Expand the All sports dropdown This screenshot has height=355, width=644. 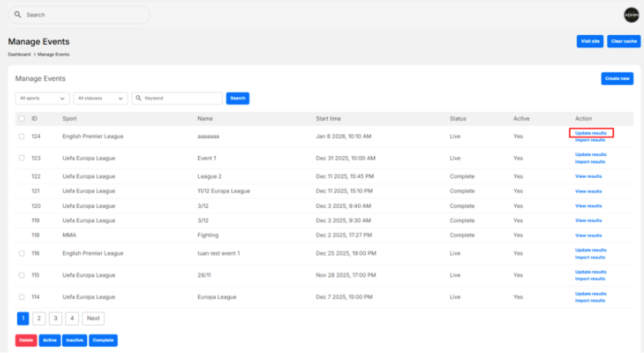[42, 98]
